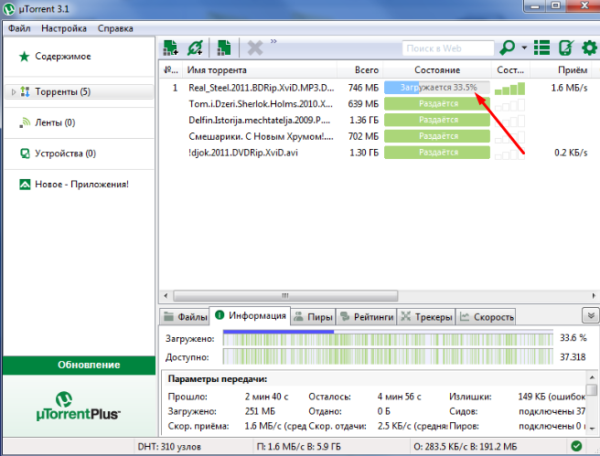Switch to the Пиры tab
This screenshot has width=600, height=456.
[313, 317]
